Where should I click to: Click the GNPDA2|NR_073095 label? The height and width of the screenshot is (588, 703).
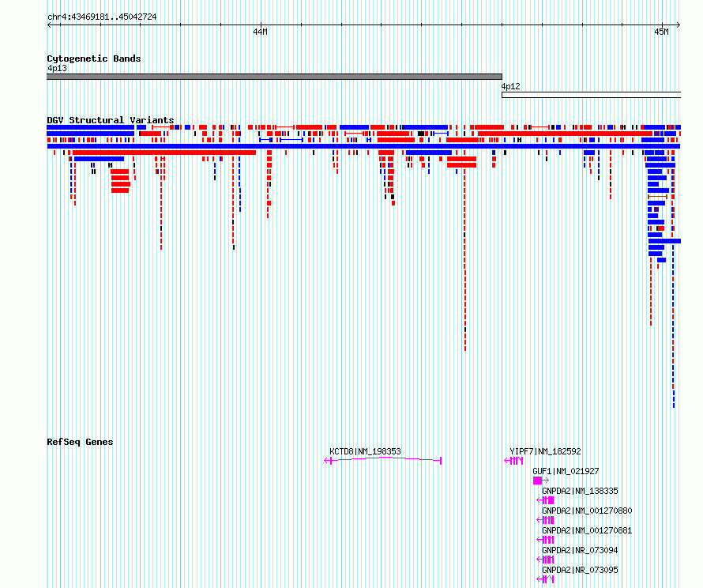coord(580,570)
